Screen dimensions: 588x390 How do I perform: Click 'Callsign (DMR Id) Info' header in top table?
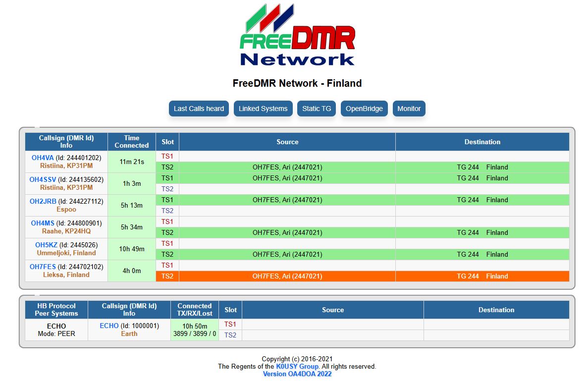pyautogui.click(x=66, y=142)
